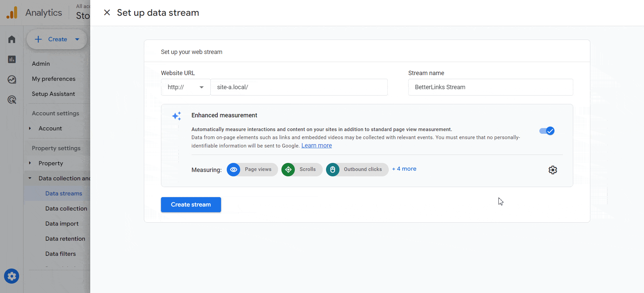
Task: Close the Set up data stream panel
Action: [x=107, y=13]
